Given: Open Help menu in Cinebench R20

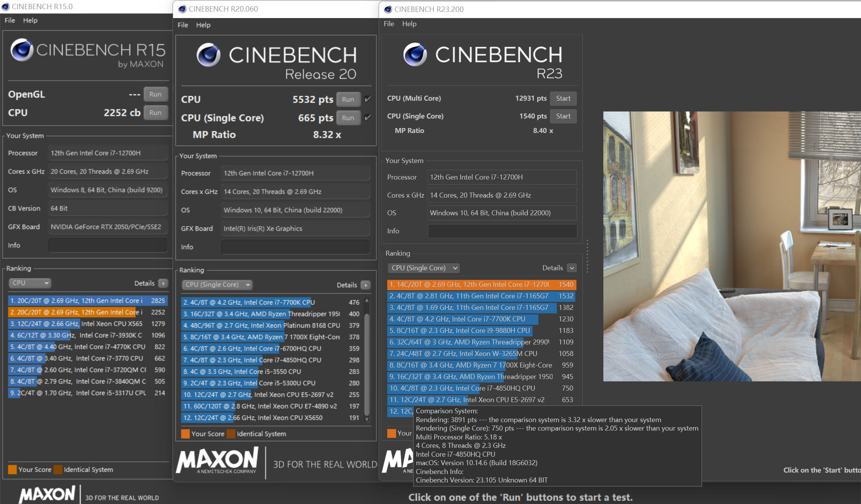Looking at the screenshot, I should pos(203,25).
